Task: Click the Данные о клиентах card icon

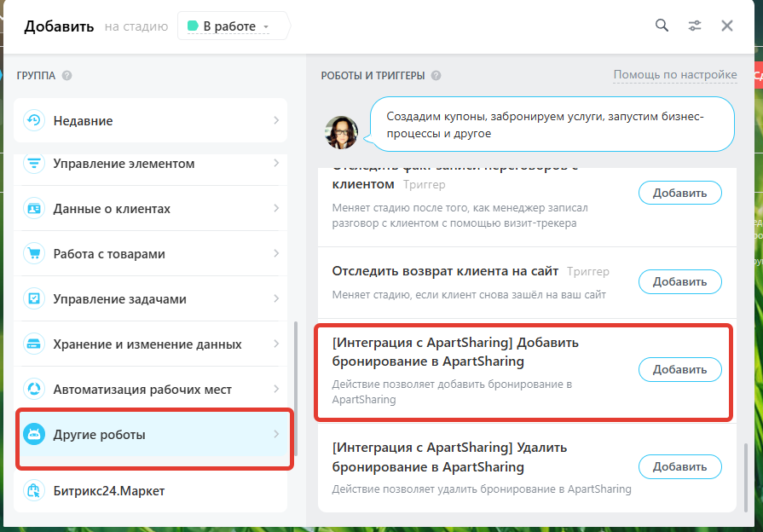Action: click(x=34, y=208)
